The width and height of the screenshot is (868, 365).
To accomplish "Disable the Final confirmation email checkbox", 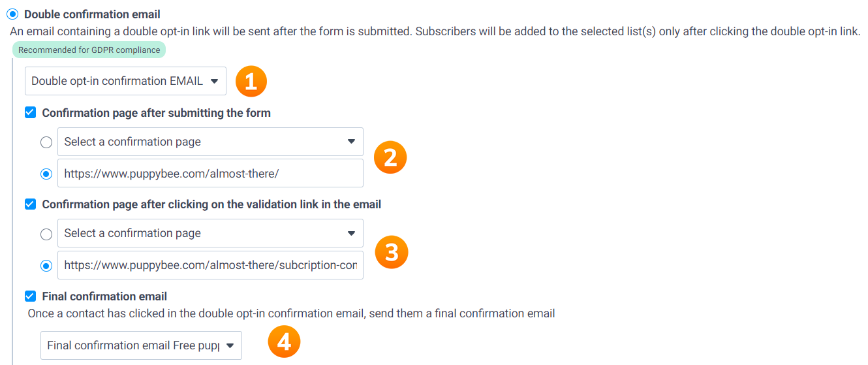I will [x=30, y=296].
